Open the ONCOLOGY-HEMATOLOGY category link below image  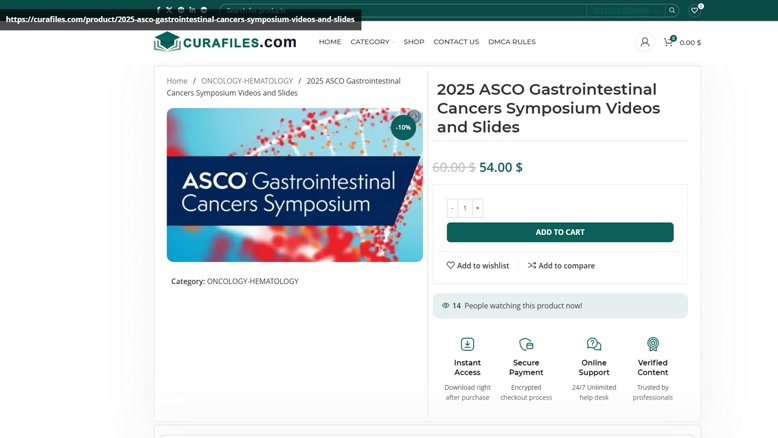pyautogui.click(x=253, y=281)
